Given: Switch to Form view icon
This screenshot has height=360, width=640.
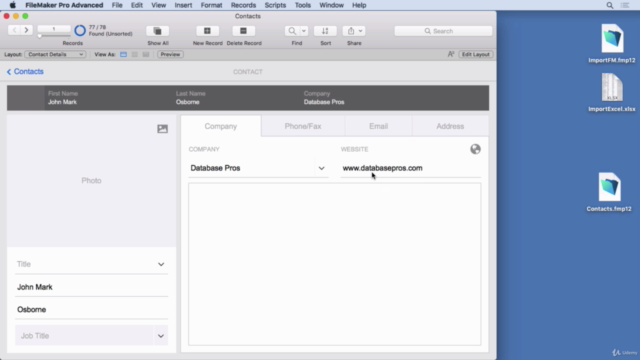Looking at the screenshot, I should point(123,54).
